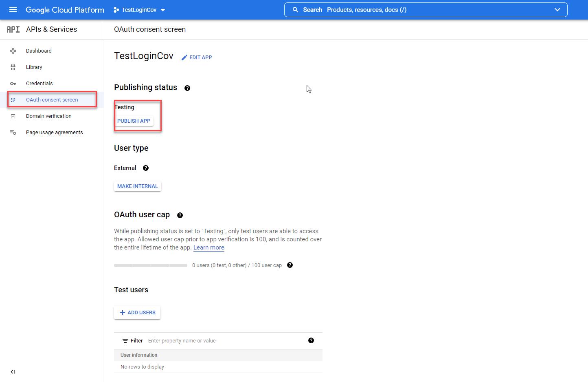Click the Google Cloud Platform logo text
588x382 pixels.
pyautogui.click(x=65, y=10)
